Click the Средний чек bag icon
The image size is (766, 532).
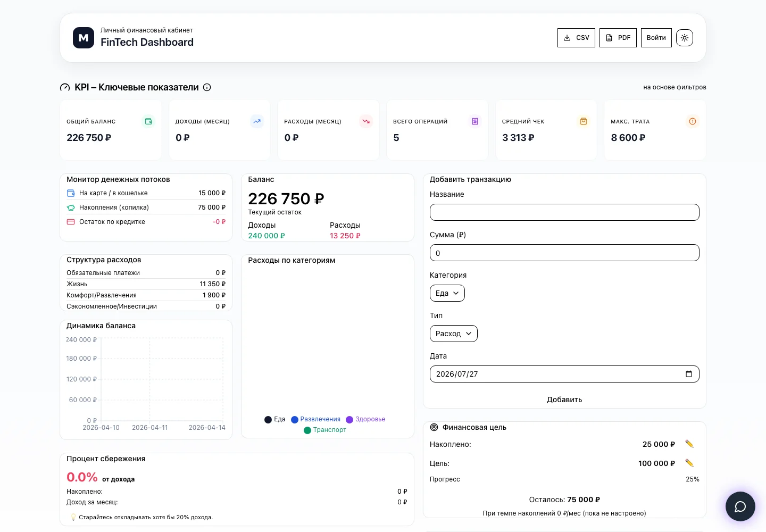point(584,121)
